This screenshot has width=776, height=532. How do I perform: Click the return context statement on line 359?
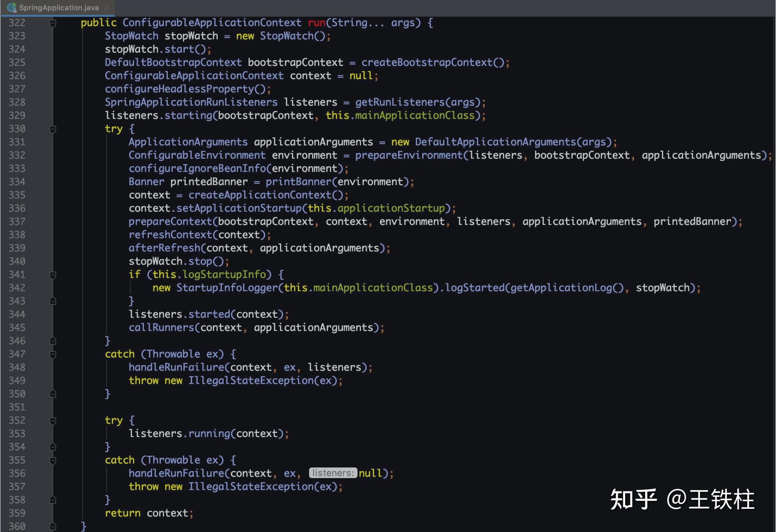149,513
